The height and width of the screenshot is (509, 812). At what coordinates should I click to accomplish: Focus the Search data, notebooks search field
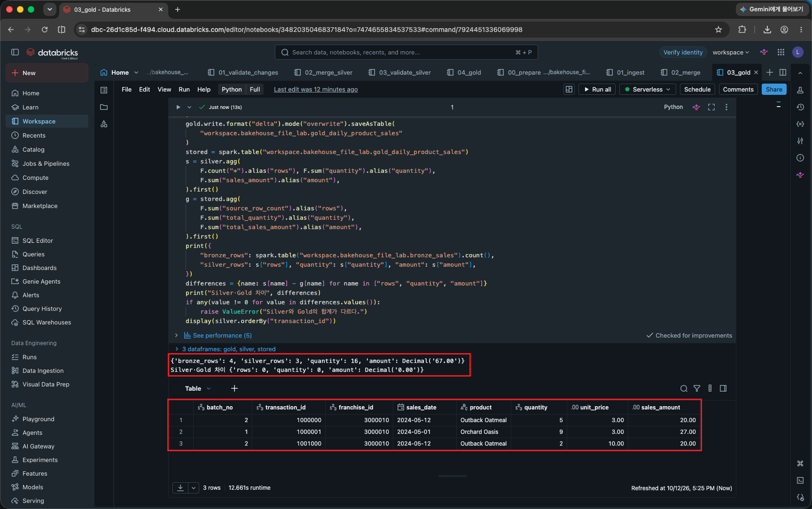click(x=406, y=52)
